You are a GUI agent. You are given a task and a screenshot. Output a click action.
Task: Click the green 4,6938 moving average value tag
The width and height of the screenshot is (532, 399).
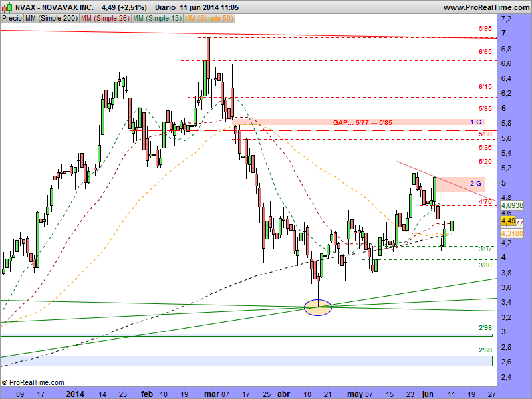click(x=512, y=205)
